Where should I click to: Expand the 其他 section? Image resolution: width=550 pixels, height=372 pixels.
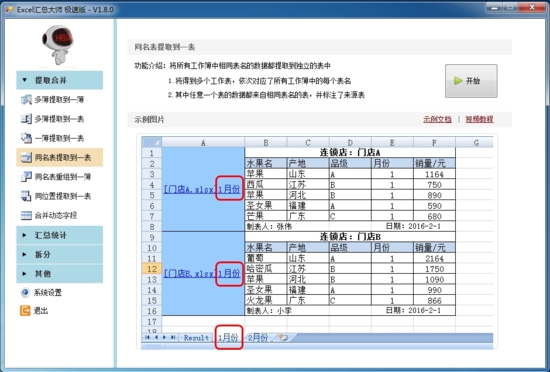coord(60,274)
